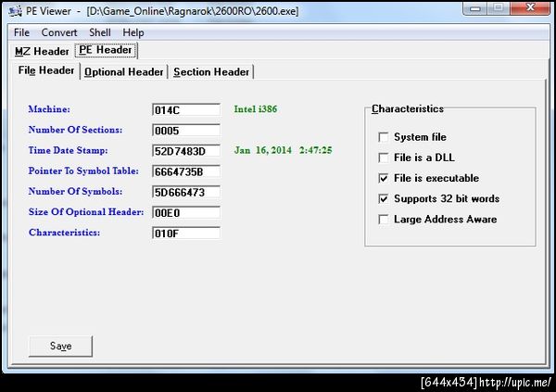Open the File menu
Screen dimensions: 556x392
(21, 32)
